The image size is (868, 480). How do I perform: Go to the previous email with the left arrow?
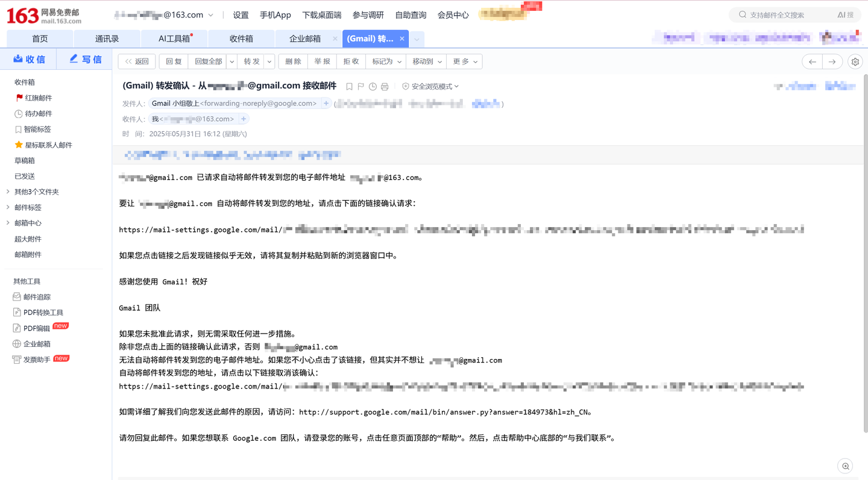click(x=812, y=61)
